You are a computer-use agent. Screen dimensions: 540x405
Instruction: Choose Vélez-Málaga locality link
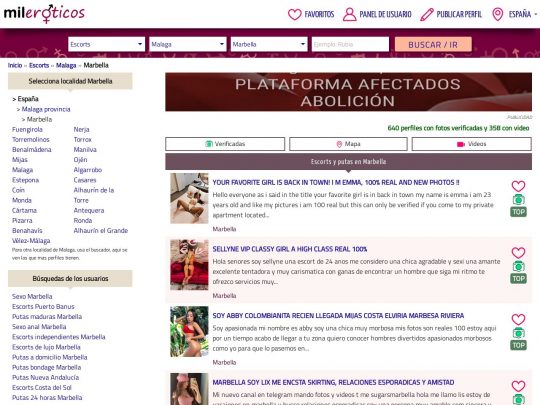coord(31,241)
